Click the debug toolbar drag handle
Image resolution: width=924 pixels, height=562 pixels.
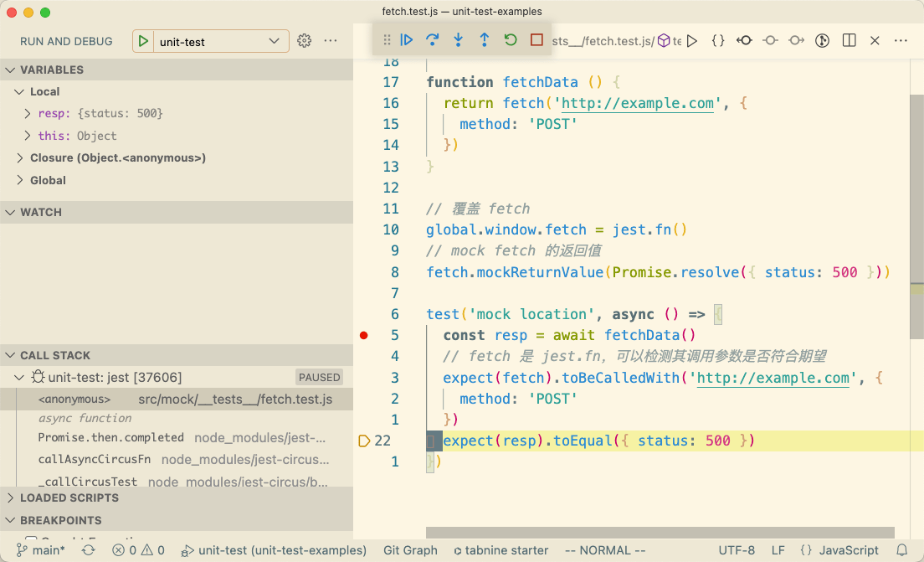point(387,39)
